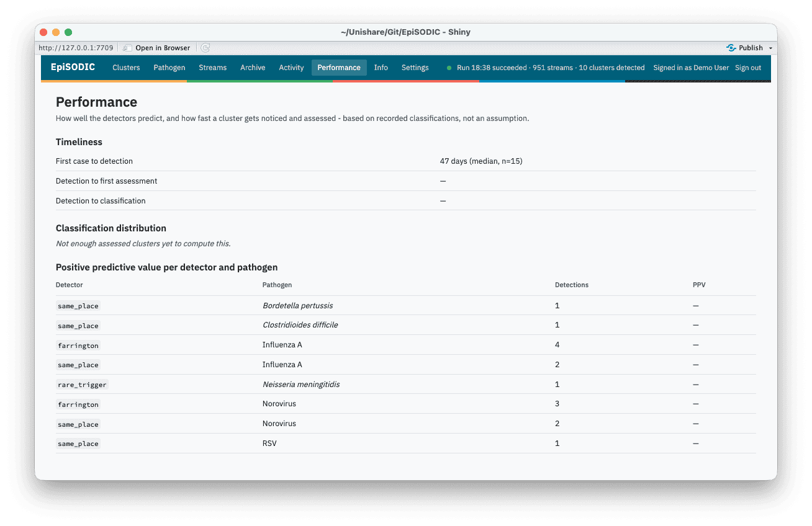
Task: Click the run status text 'Run 18:38 succeeded'
Action: (492, 68)
